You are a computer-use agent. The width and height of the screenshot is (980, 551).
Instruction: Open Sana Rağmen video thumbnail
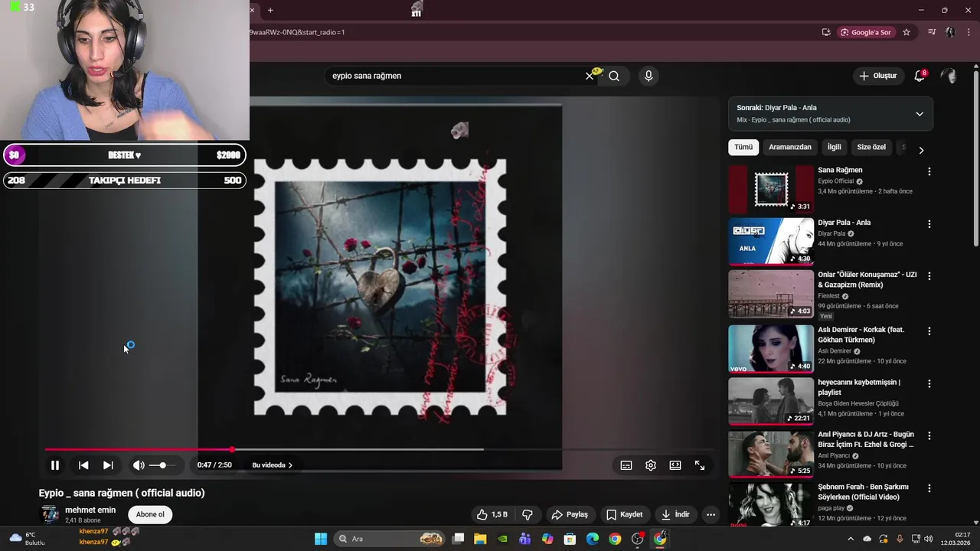[771, 189]
